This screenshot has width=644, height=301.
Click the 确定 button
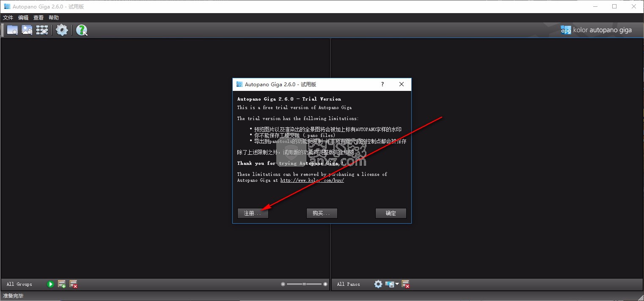pyautogui.click(x=391, y=213)
